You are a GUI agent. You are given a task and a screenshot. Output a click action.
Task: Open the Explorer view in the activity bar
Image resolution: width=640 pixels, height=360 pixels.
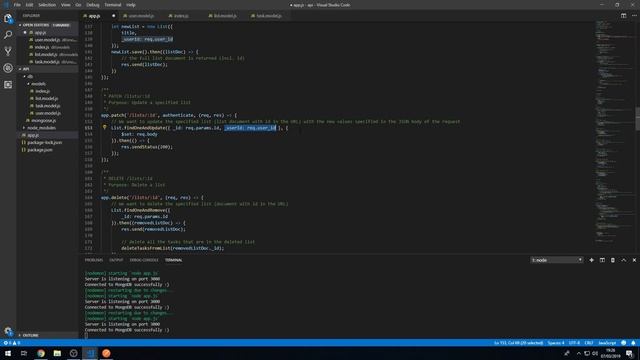[8, 18]
